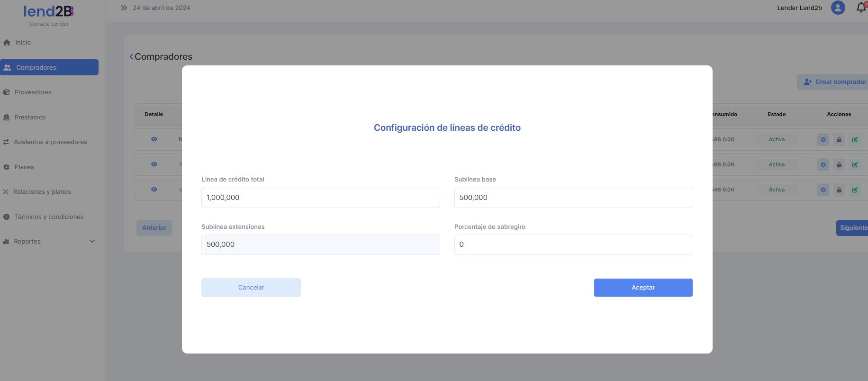This screenshot has height=381, width=868.
Task: Open Préstamos in the sidebar
Action: coord(30,118)
